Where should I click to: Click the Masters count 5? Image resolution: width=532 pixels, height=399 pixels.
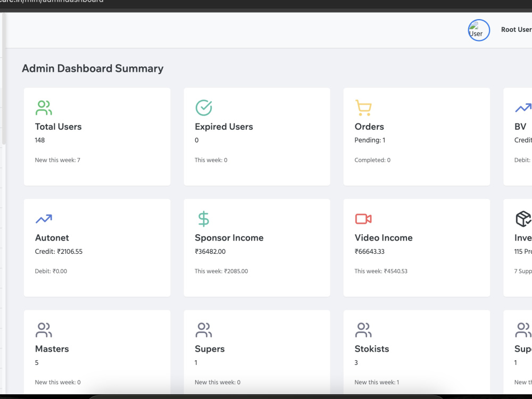[x=37, y=363]
